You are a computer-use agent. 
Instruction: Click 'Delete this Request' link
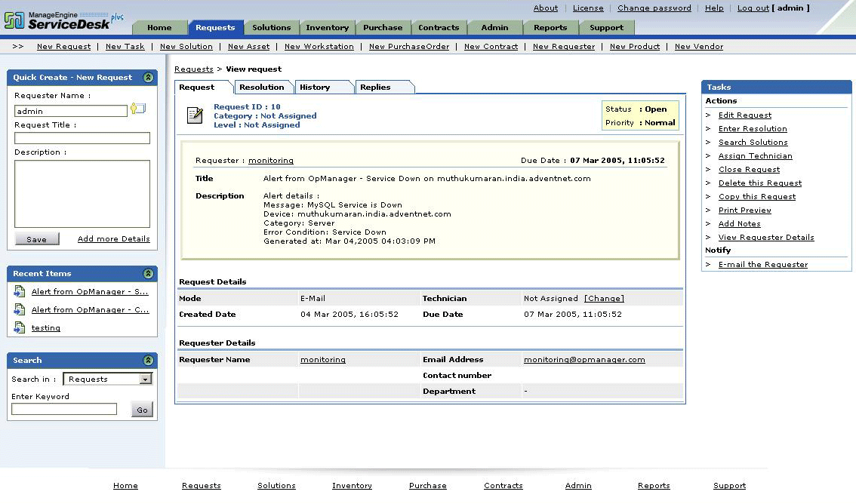pyautogui.click(x=760, y=183)
